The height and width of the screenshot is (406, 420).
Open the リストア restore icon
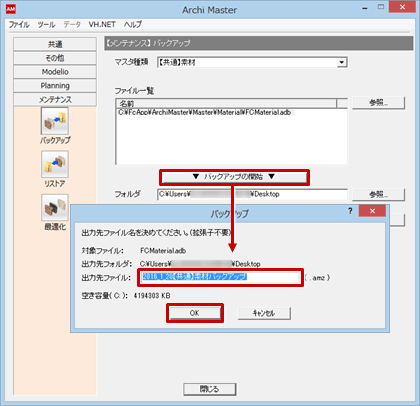(55, 164)
